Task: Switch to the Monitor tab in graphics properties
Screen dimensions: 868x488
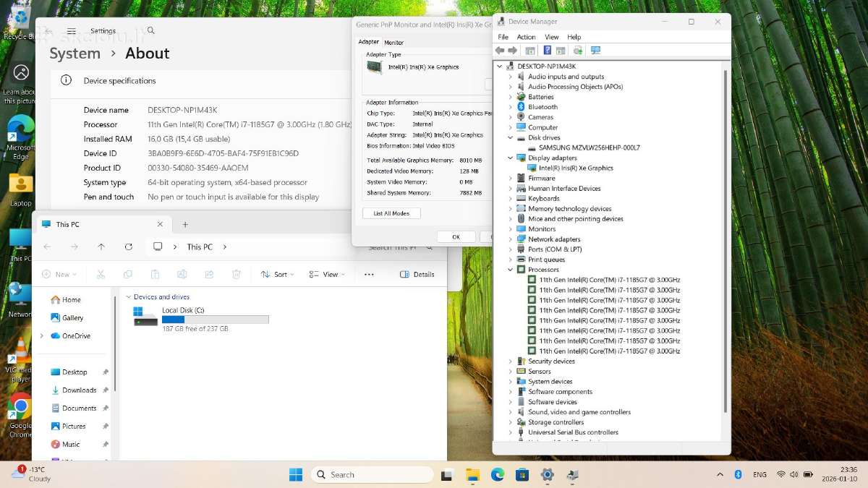Action: pyautogui.click(x=394, y=43)
